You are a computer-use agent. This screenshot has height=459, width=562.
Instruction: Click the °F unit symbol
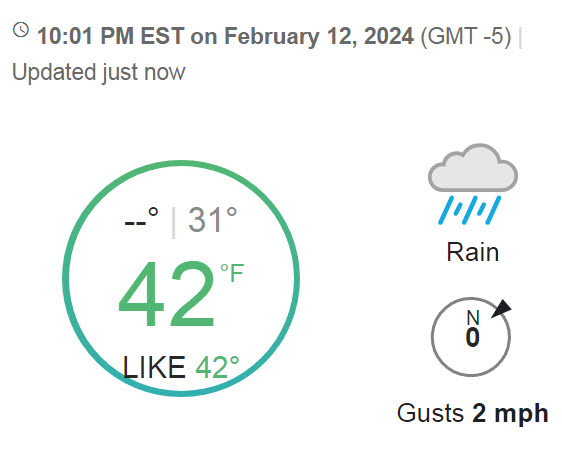pyautogui.click(x=232, y=273)
